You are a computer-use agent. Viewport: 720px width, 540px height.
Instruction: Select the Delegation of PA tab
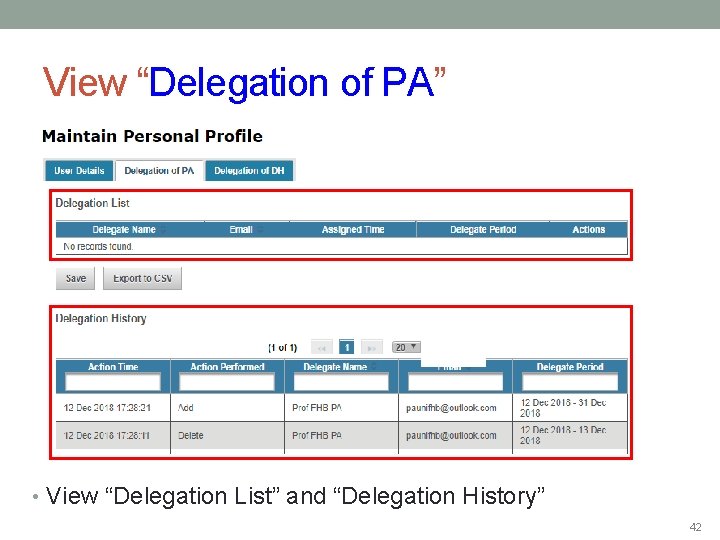159,171
